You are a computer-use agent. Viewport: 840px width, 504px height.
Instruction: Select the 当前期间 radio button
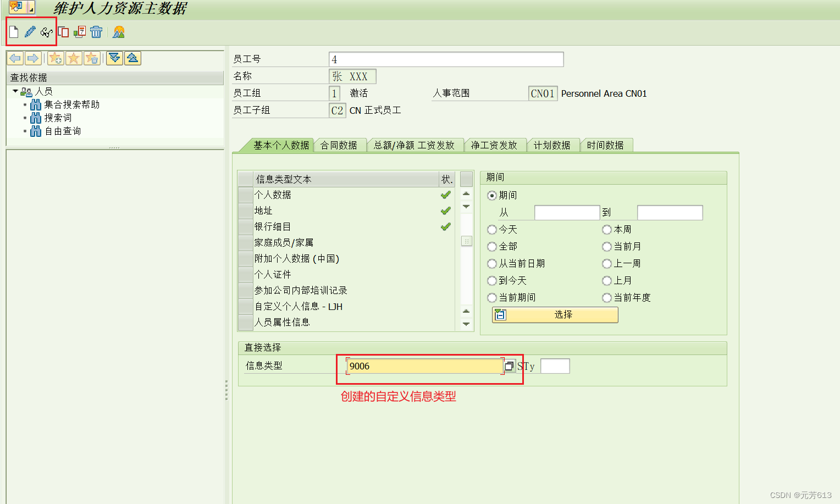coord(492,298)
